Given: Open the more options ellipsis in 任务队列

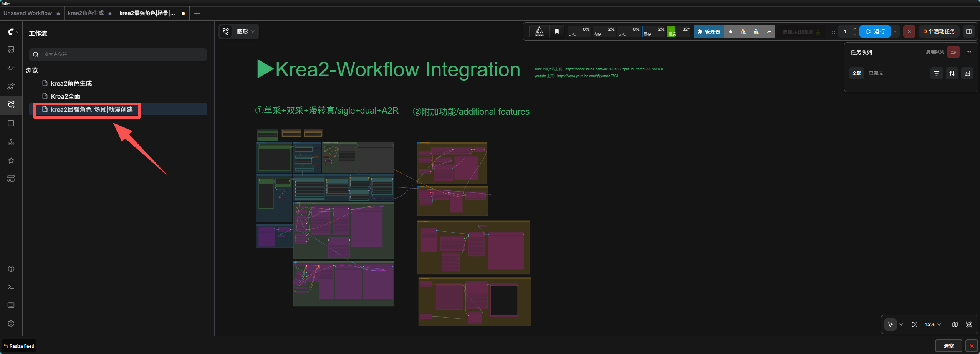Looking at the screenshot, I should [x=969, y=52].
